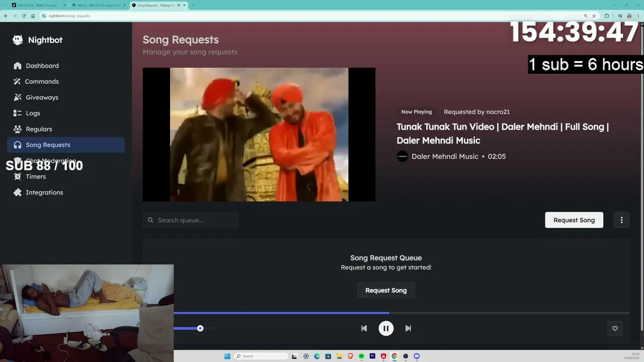Go to Integrations in the sidebar

66,193
